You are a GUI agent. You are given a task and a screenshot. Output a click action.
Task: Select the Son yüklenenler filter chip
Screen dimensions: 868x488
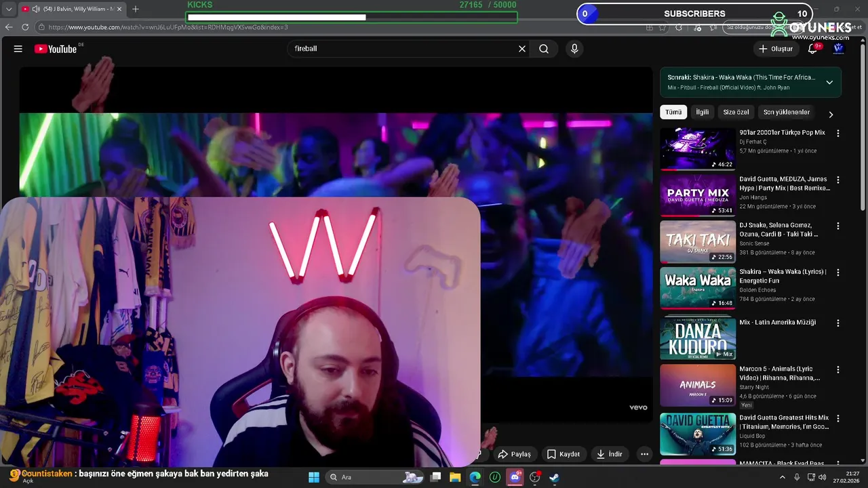click(786, 112)
